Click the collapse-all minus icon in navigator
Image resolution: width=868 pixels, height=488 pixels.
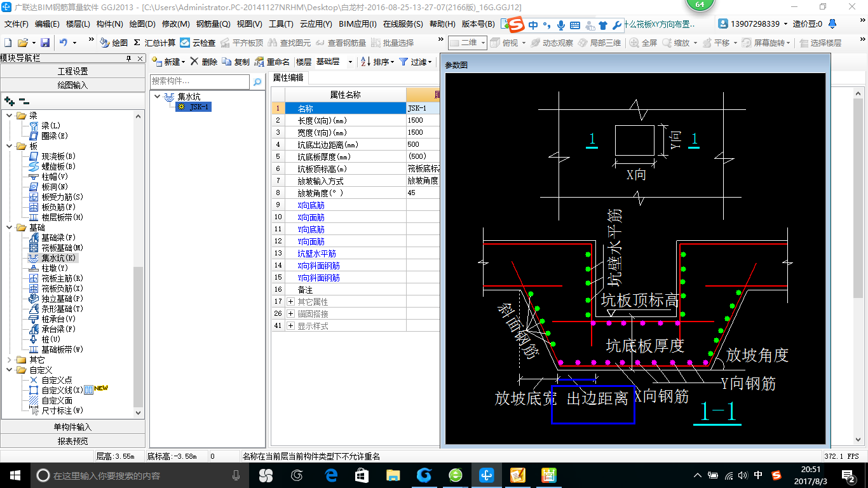pos(24,100)
